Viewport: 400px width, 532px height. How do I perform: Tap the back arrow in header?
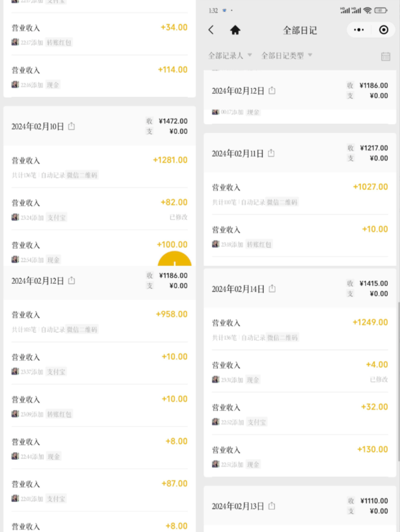point(211,30)
